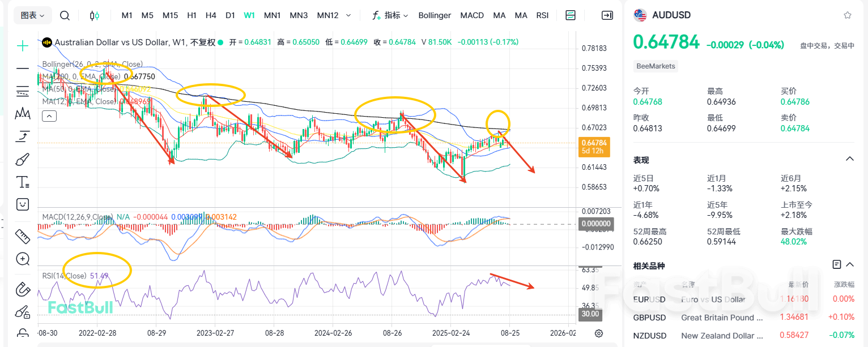Select the horizontal line tool
Viewport: 868px width, 347px height.
[22, 68]
